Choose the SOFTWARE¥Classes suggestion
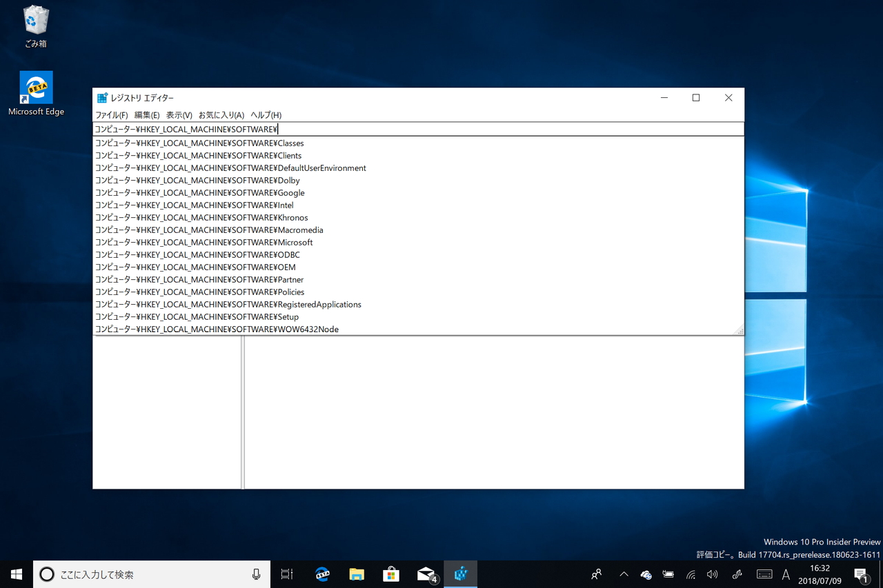Image resolution: width=883 pixels, height=588 pixels. 418,143
